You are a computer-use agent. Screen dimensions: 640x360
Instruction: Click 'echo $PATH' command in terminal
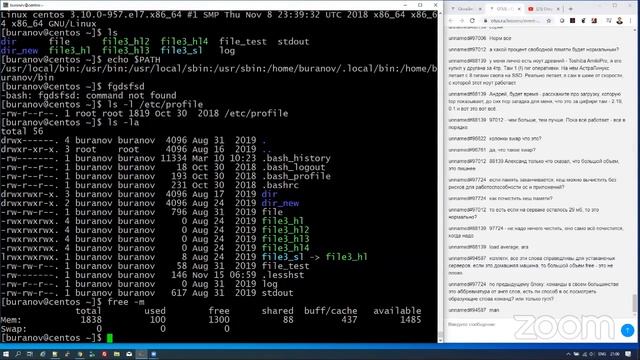pos(134,60)
